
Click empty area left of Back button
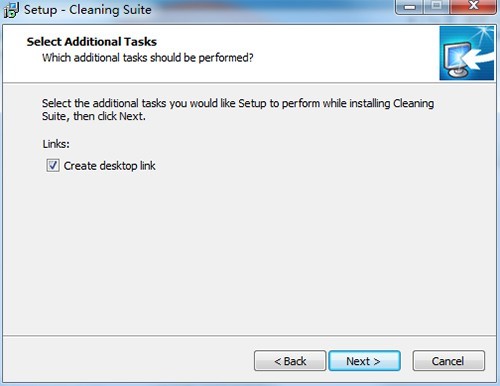(128, 361)
